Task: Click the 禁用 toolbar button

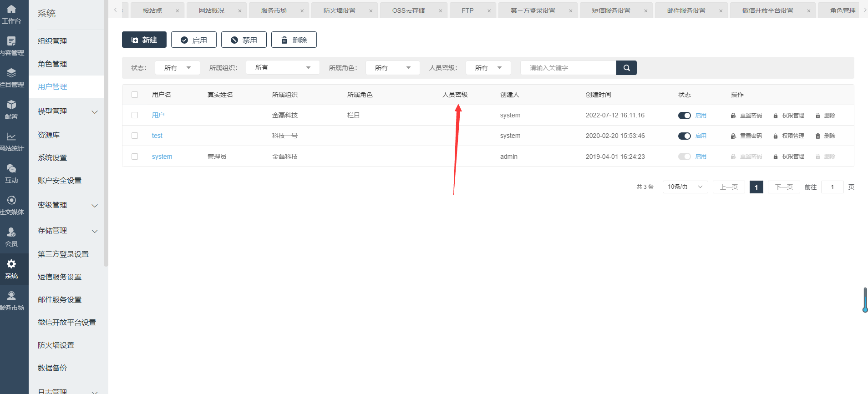Action: click(244, 40)
